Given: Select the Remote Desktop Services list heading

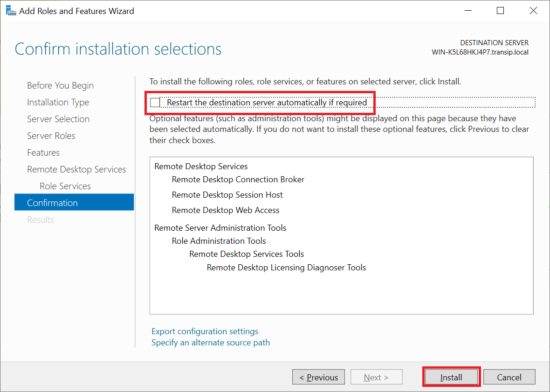Looking at the screenshot, I should [x=201, y=166].
